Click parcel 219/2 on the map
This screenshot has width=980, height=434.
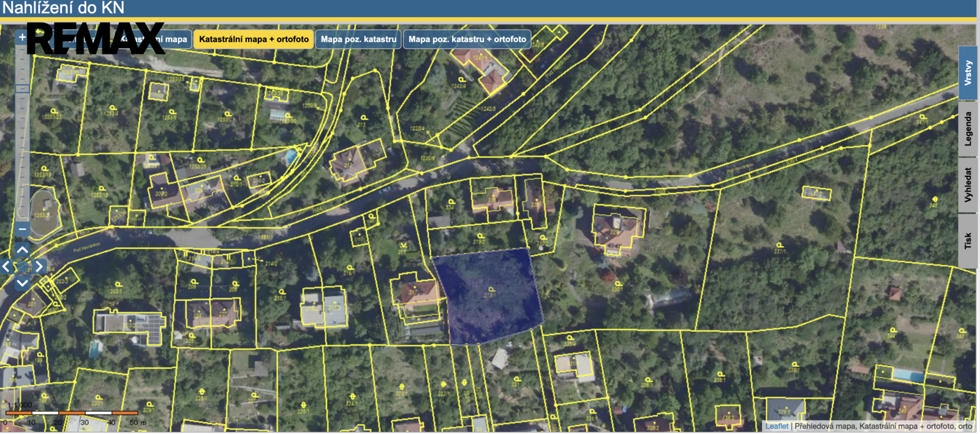click(x=481, y=239)
